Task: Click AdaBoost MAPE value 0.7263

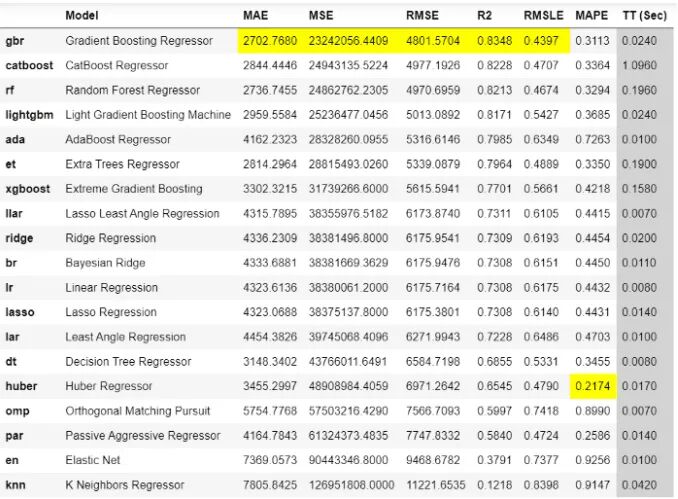Action: click(592, 139)
